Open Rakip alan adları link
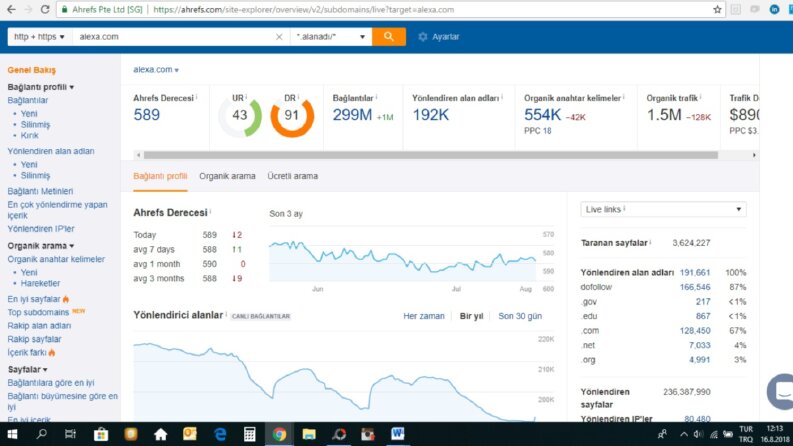The width and height of the screenshot is (793, 446). coord(39,326)
